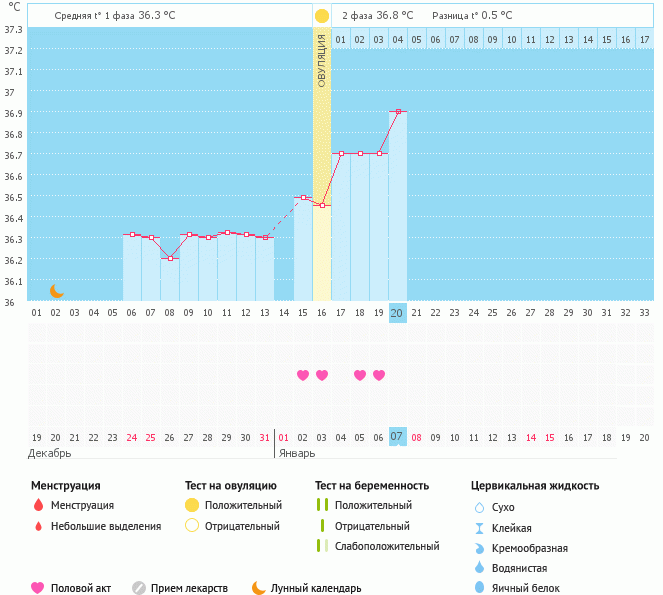Click the Лунный календарь moon legend icon
Image resolution: width=663 pixels, height=595 pixels.
pos(259,588)
